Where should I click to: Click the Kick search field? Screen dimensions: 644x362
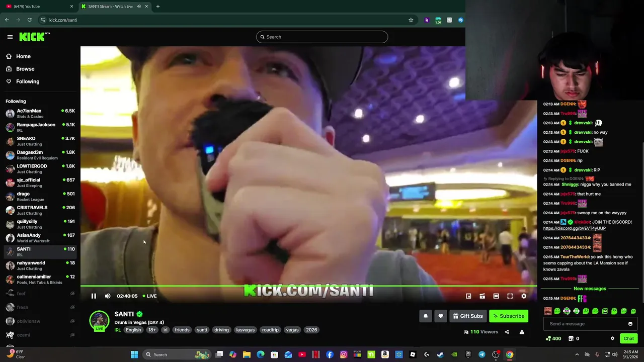(x=322, y=37)
